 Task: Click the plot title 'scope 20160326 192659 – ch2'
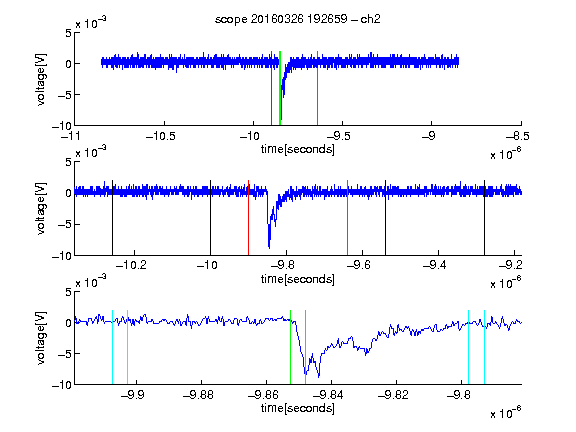click(x=298, y=19)
